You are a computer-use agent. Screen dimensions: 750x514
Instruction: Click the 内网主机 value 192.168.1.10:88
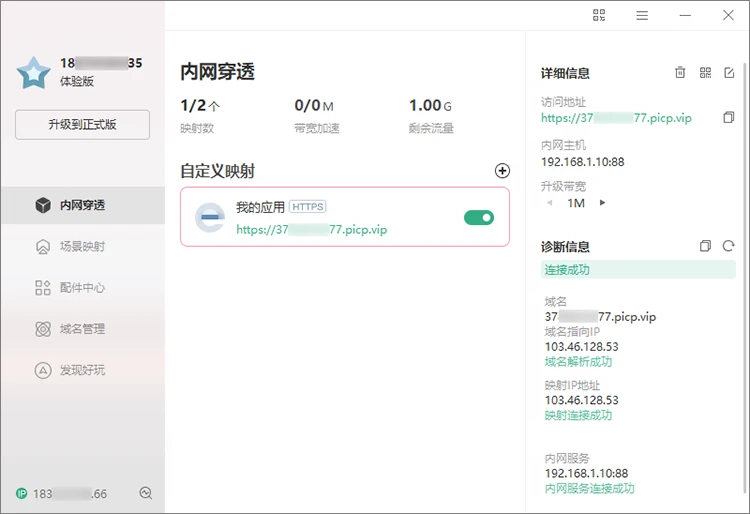[x=583, y=162]
